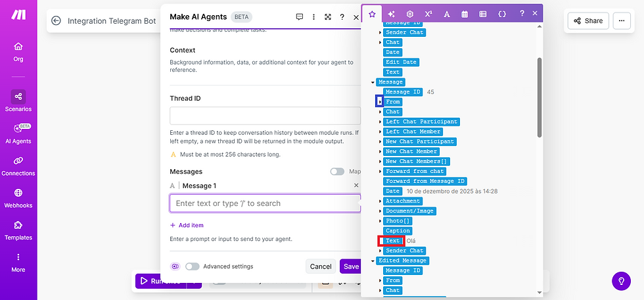The width and height of the screenshot is (644, 300).
Task: Click the Make logo in the sidebar
Action: point(18,14)
